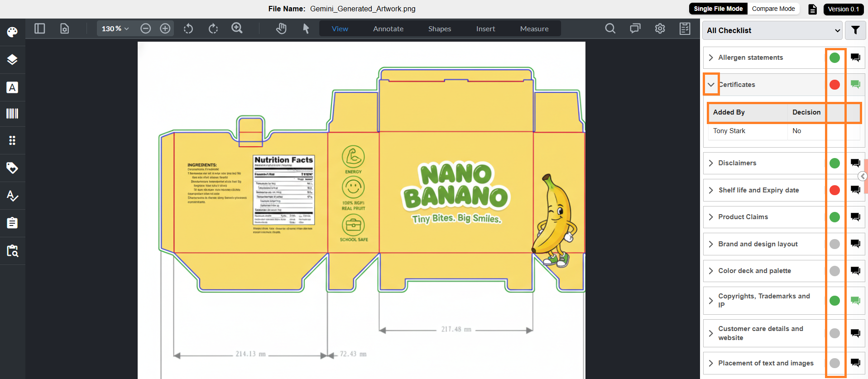Open the Measure tab
Image resolution: width=868 pixels, height=379 pixels.
coord(534,29)
